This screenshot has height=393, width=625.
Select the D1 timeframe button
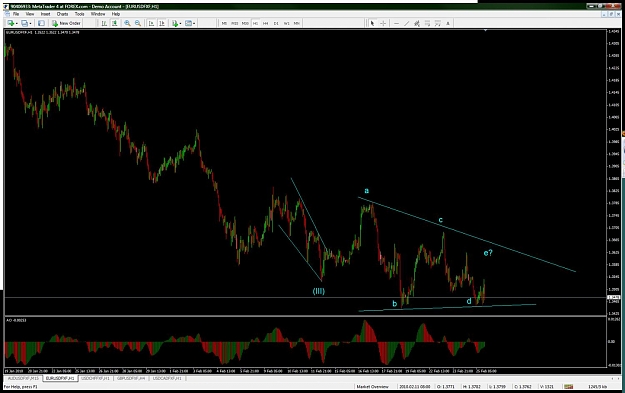click(x=276, y=23)
